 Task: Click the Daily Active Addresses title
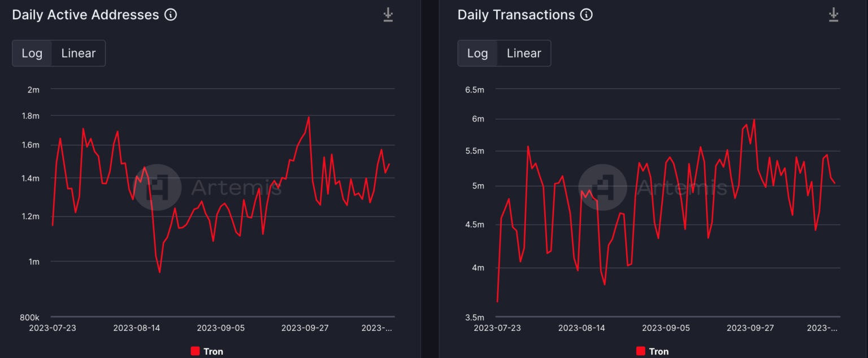pyautogui.click(x=85, y=15)
